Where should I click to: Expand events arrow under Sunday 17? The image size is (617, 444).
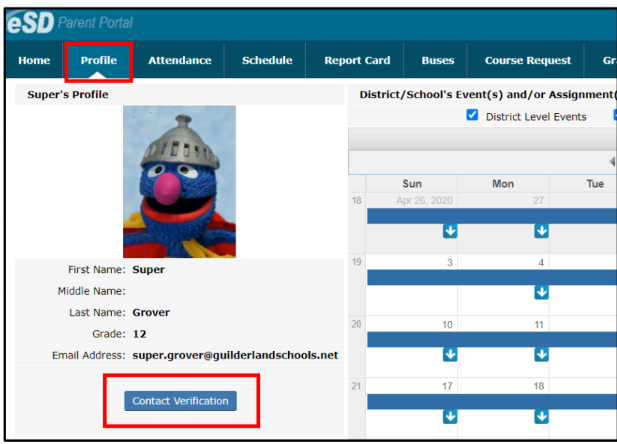tap(450, 416)
